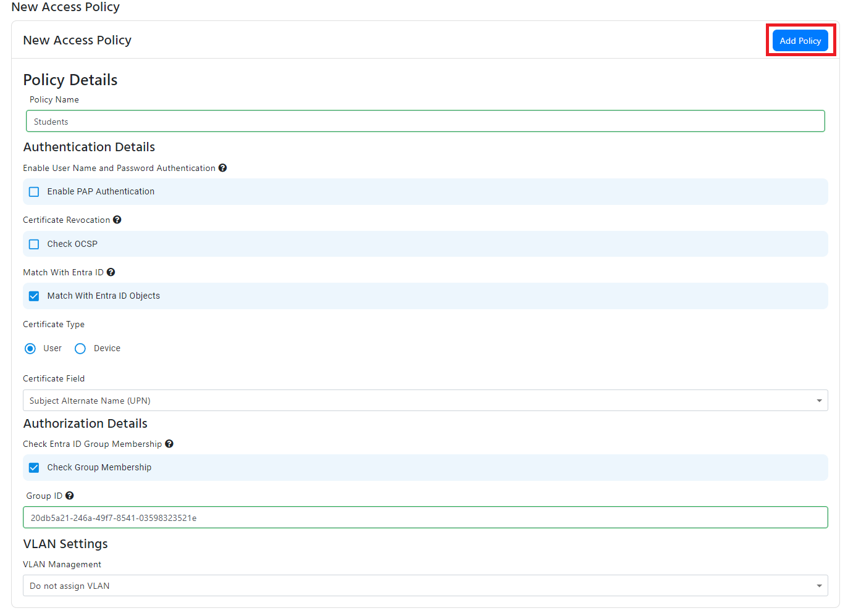Tick the Check OCSP checkbox
The image size is (861, 616).
coord(34,244)
